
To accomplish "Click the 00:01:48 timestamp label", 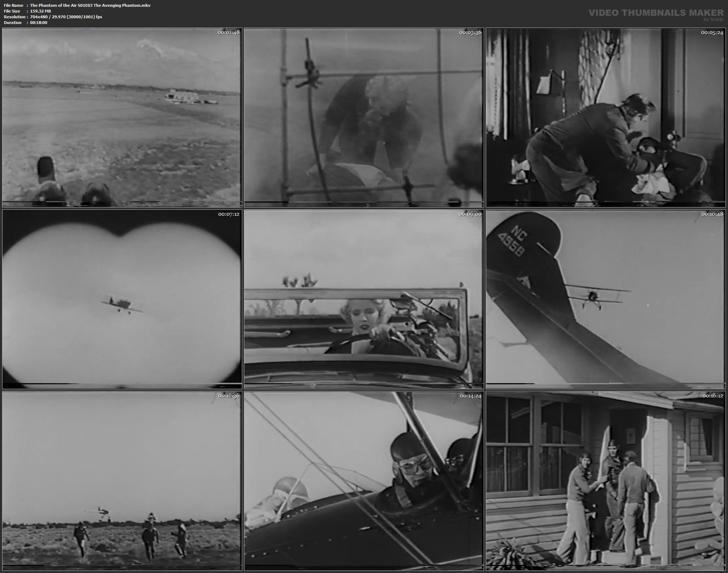I will tap(229, 32).
